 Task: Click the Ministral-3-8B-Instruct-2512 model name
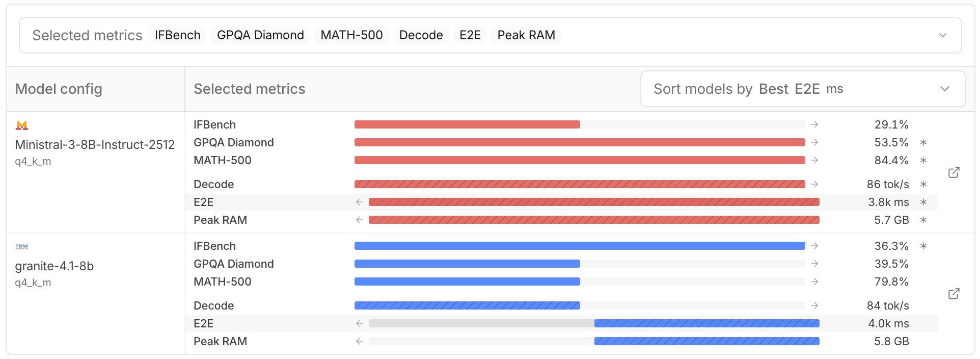click(x=95, y=145)
